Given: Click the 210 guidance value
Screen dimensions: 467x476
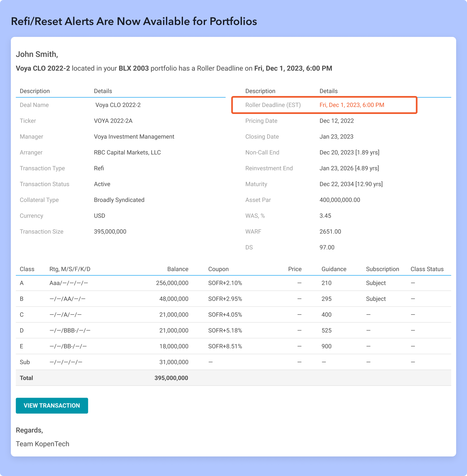Looking at the screenshot, I should coord(326,283).
